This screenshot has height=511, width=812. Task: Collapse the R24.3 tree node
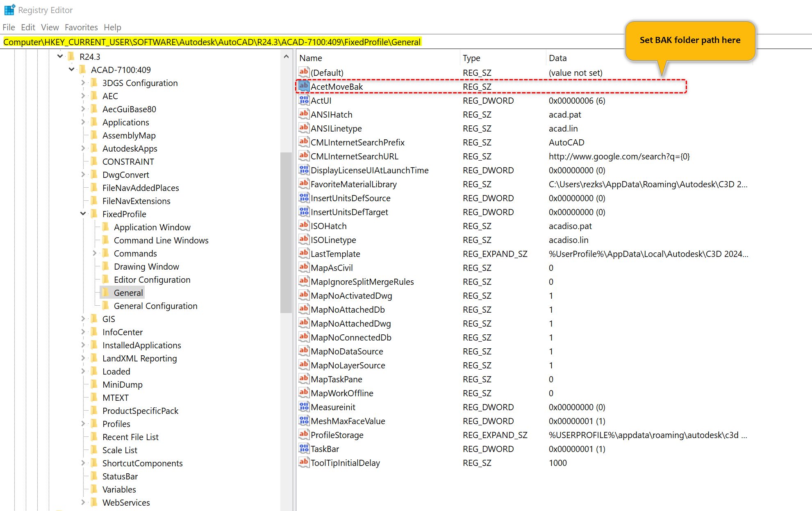(60, 56)
